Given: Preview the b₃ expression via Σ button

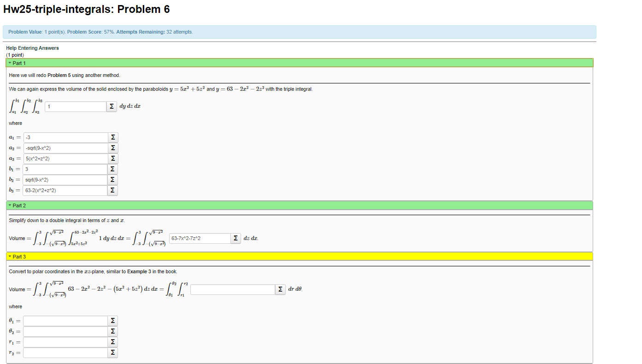Looking at the screenshot, I should (x=112, y=190).
